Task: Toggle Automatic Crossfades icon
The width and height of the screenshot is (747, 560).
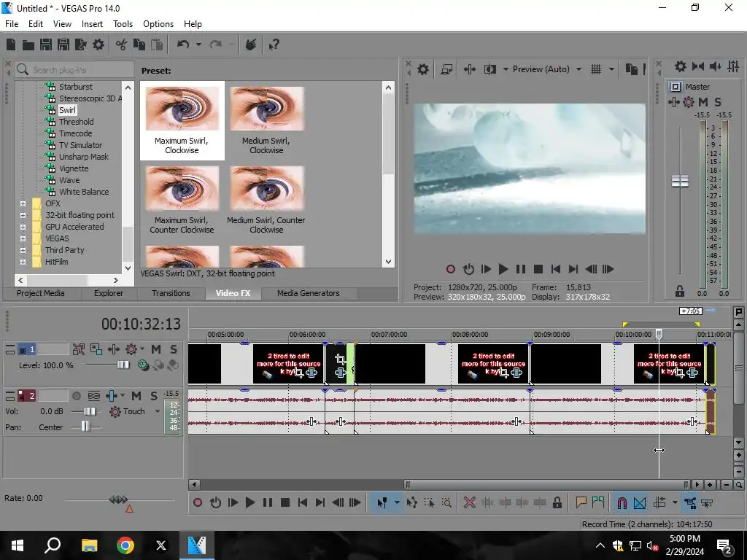Action: pos(640,502)
